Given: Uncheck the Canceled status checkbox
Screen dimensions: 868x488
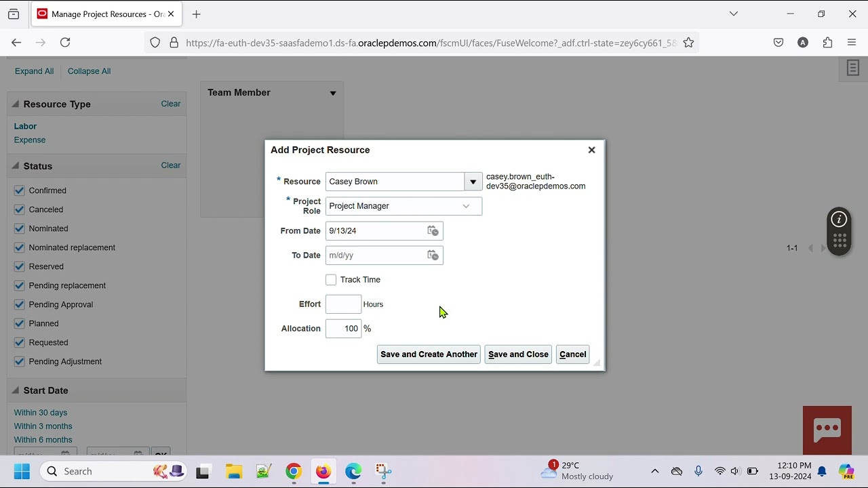Looking at the screenshot, I should pos(19,209).
